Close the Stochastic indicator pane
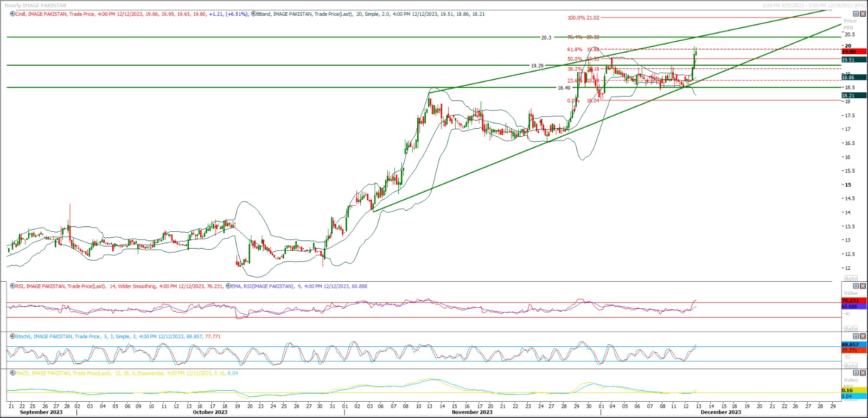Viewport: 868px width, 418px height. point(863,337)
